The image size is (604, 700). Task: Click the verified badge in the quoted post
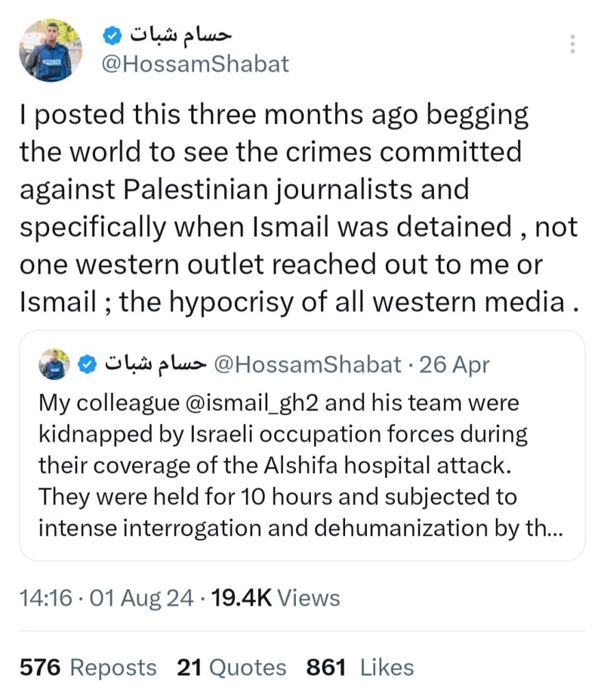point(87,364)
